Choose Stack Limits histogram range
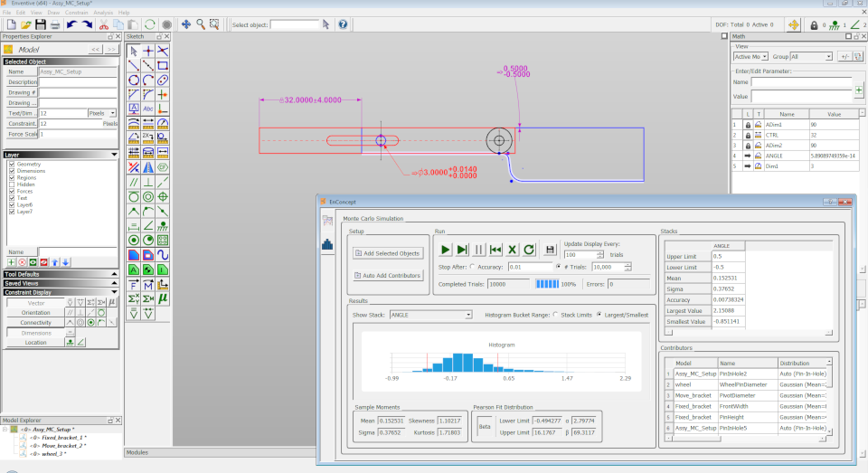This screenshot has width=868, height=473. click(555, 315)
